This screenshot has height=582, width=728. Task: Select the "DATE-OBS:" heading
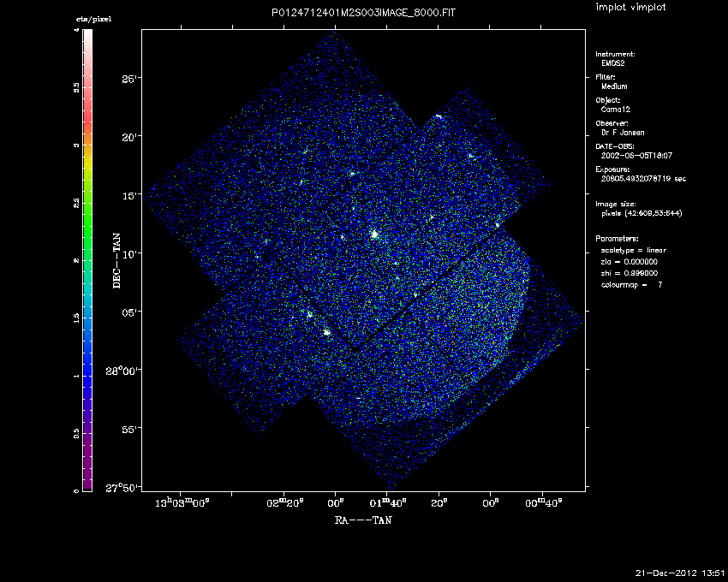pyautogui.click(x=612, y=146)
